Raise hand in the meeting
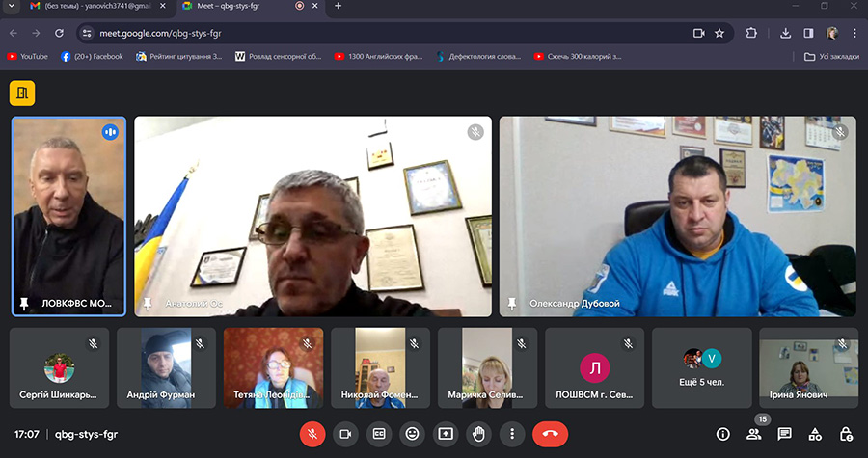 [478, 434]
